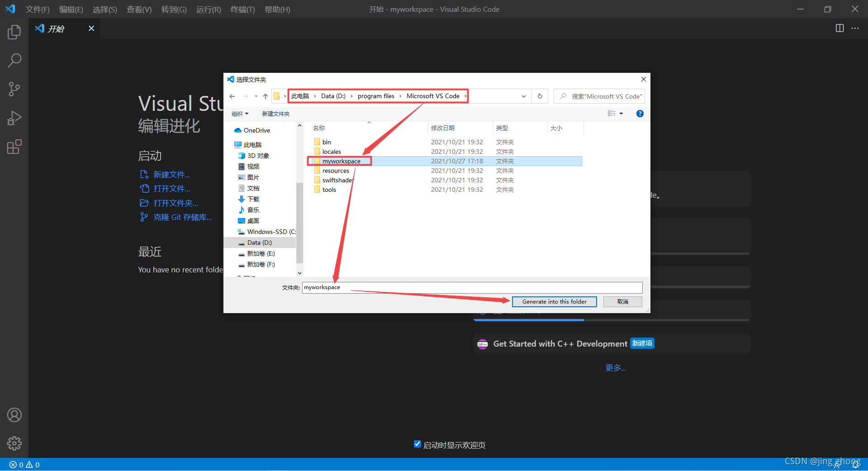Open Run and Debug view
This screenshot has height=471, width=868.
tap(14, 118)
